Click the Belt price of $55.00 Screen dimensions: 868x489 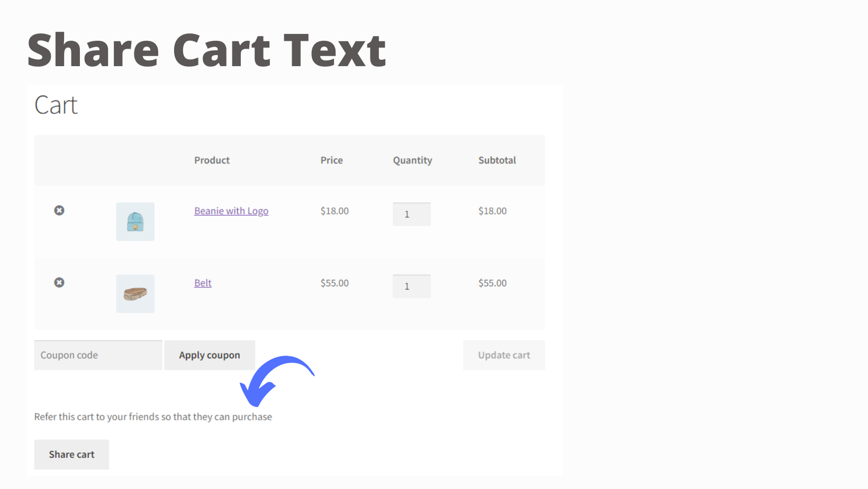tap(334, 283)
